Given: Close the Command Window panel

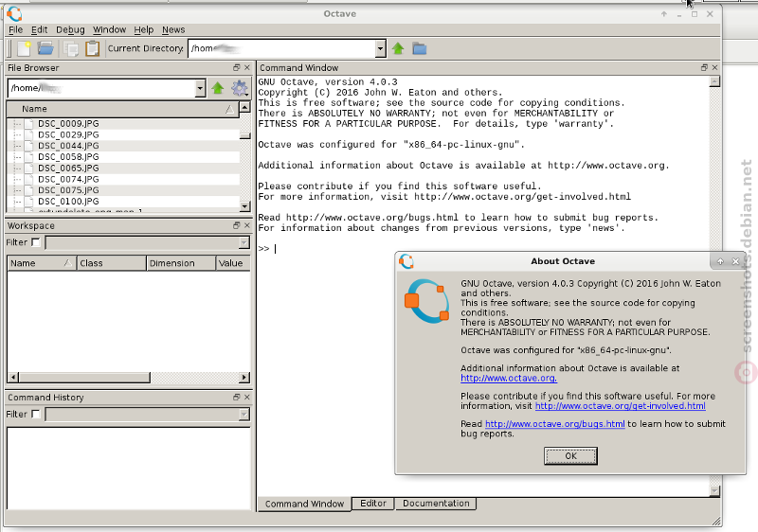Looking at the screenshot, I should [715, 67].
